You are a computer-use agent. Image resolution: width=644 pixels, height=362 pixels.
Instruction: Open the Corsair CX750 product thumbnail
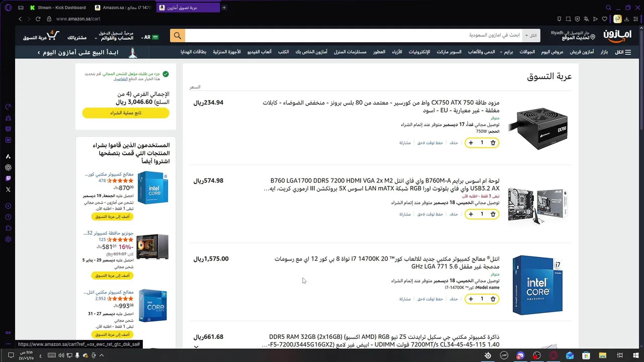coord(538,128)
